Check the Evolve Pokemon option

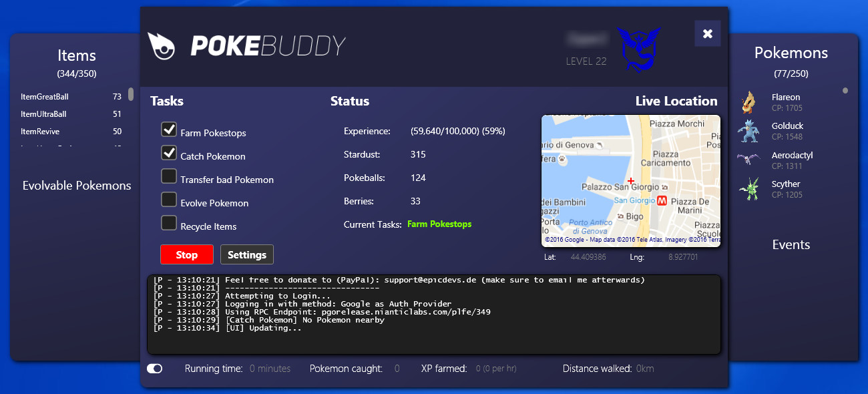169,200
